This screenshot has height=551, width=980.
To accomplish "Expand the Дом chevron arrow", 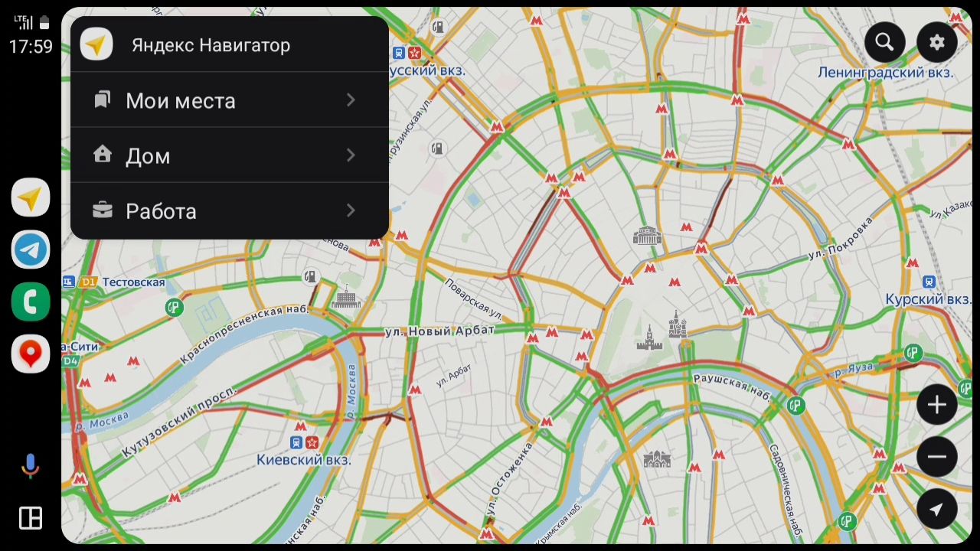I will tap(351, 155).
